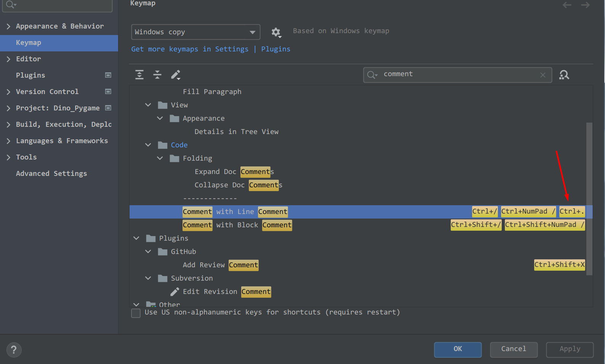The image size is (605, 364).
Task: Click Find Actions by Shortcut icon
Action: point(564,75)
